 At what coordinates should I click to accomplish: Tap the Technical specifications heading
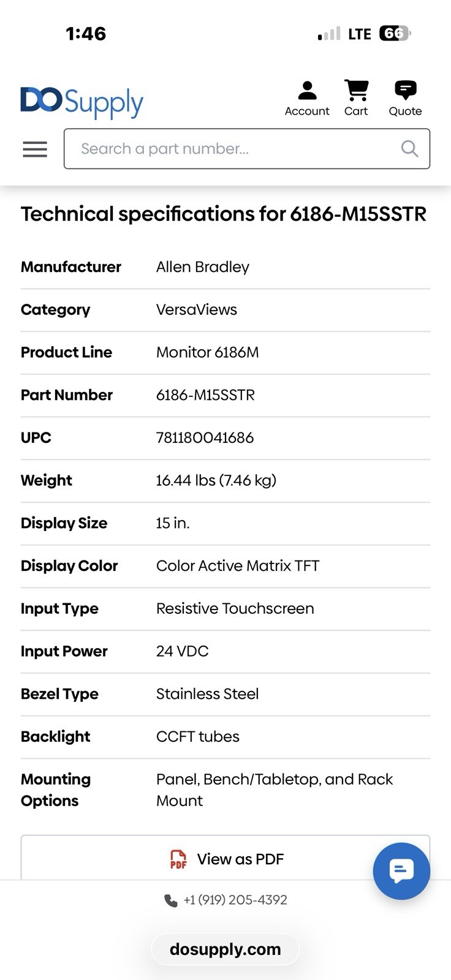tap(224, 214)
